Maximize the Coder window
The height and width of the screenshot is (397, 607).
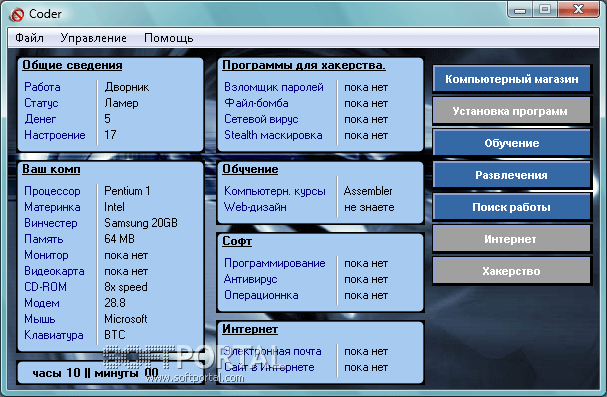[x=545, y=9]
